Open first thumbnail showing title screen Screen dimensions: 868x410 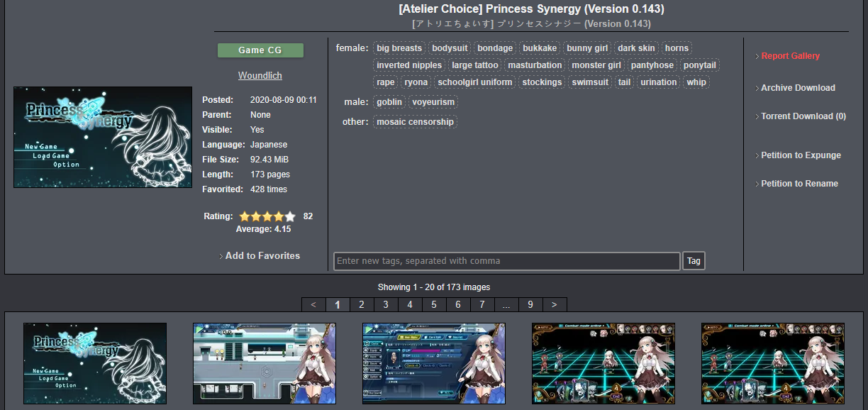click(x=95, y=363)
